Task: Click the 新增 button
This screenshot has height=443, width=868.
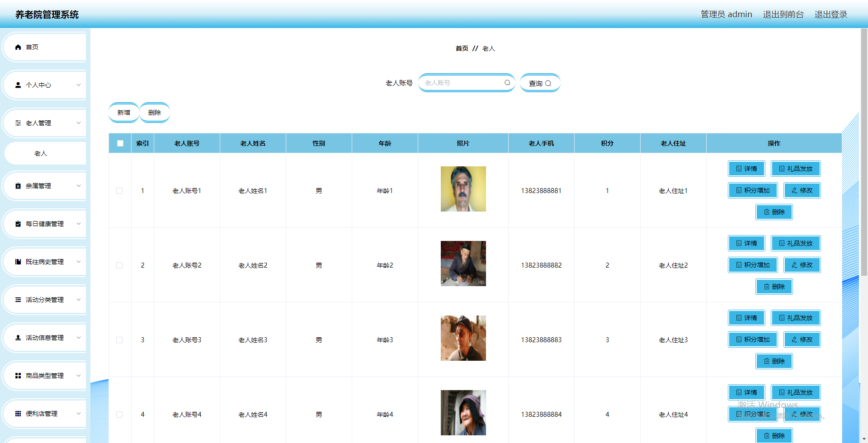Action: tap(124, 113)
